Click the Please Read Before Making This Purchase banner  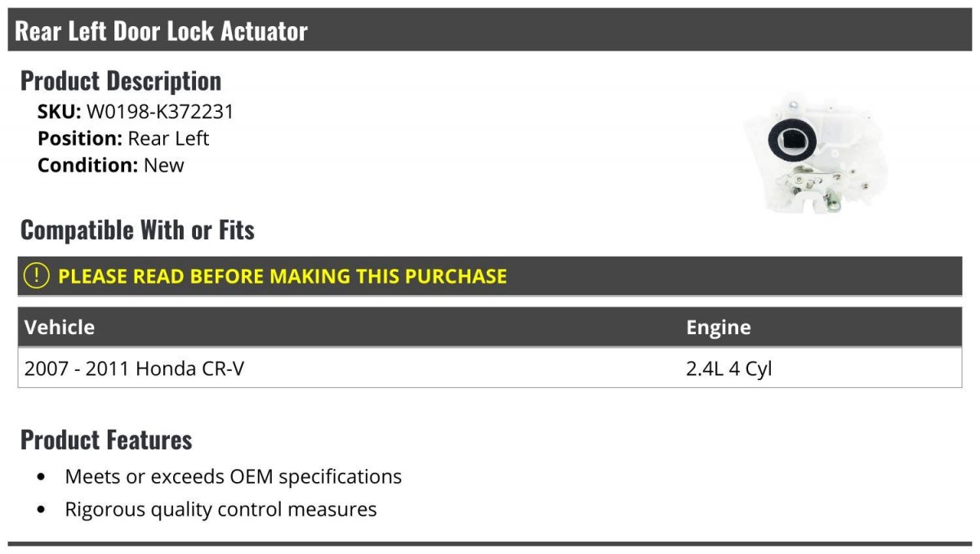490,275
